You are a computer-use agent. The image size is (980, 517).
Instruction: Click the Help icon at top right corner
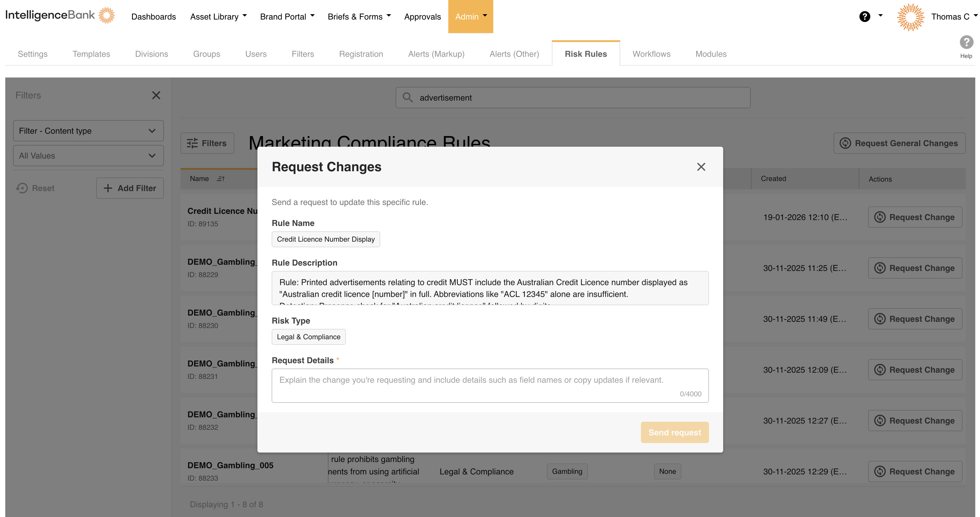[x=966, y=43]
